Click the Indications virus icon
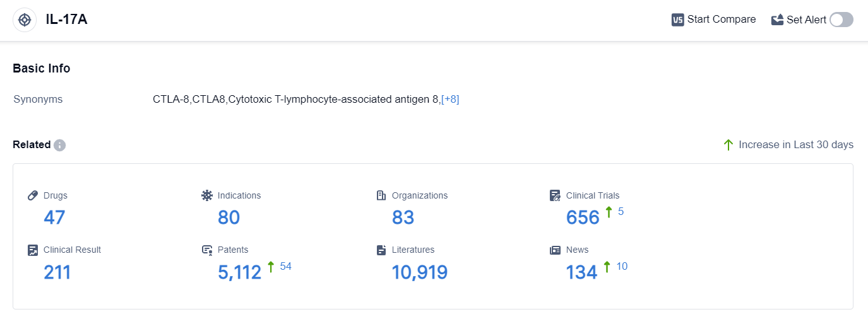 (x=207, y=195)
